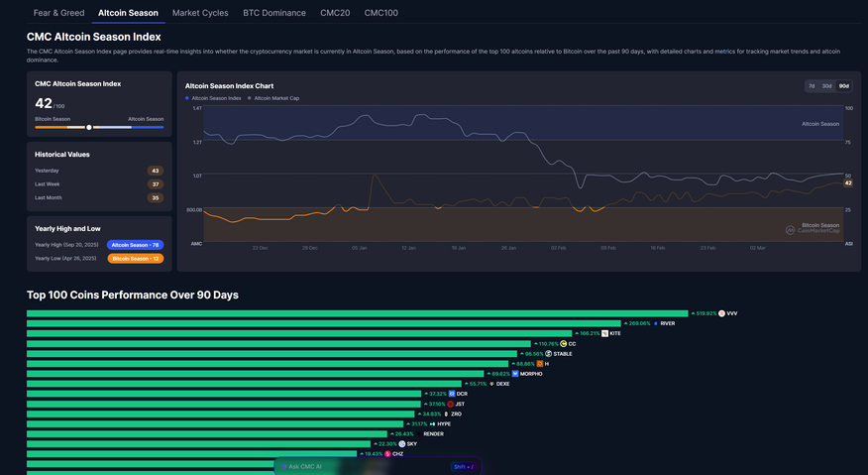The width and height of the screenshot is (868, 475).
Task: Click the DEXE coin icon
Action: point(491,384)
